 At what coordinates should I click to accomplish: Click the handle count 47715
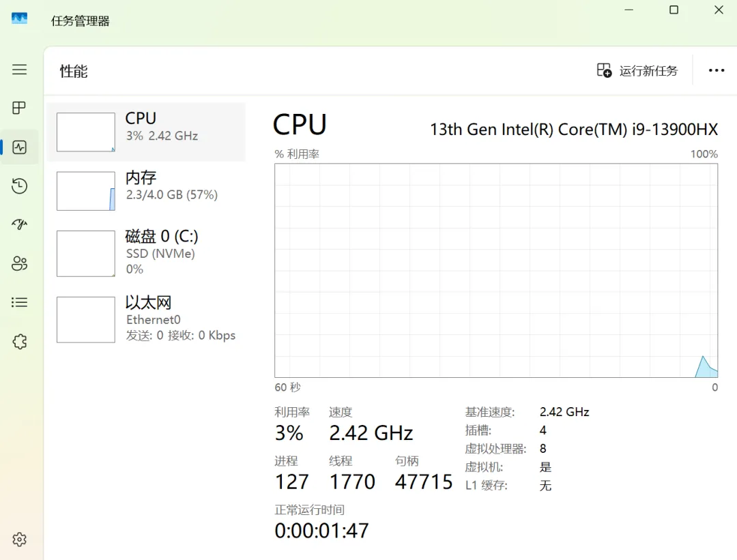(424, 482)
